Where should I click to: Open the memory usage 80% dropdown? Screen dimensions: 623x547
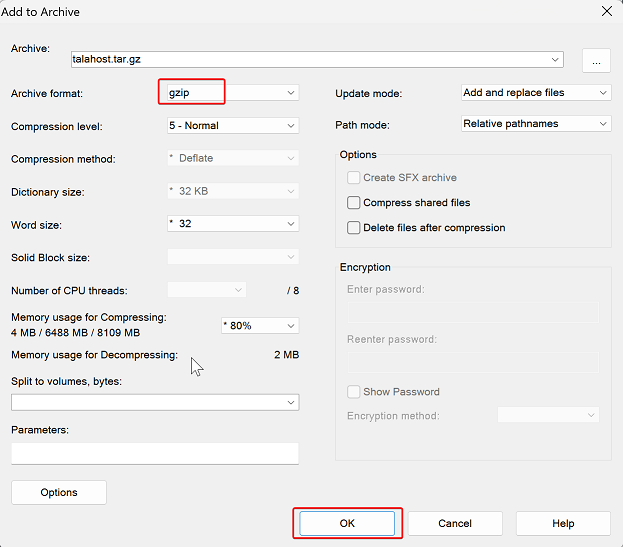click(260, 326)
